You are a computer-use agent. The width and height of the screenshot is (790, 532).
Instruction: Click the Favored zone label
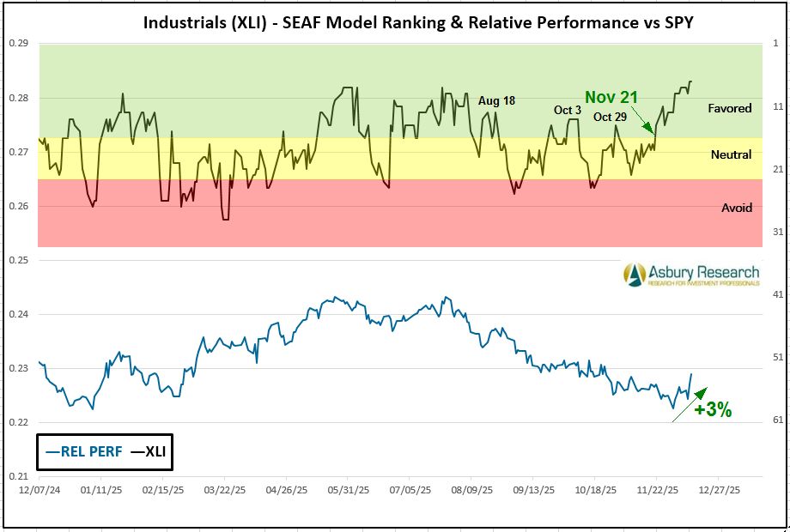click(729, 108)
